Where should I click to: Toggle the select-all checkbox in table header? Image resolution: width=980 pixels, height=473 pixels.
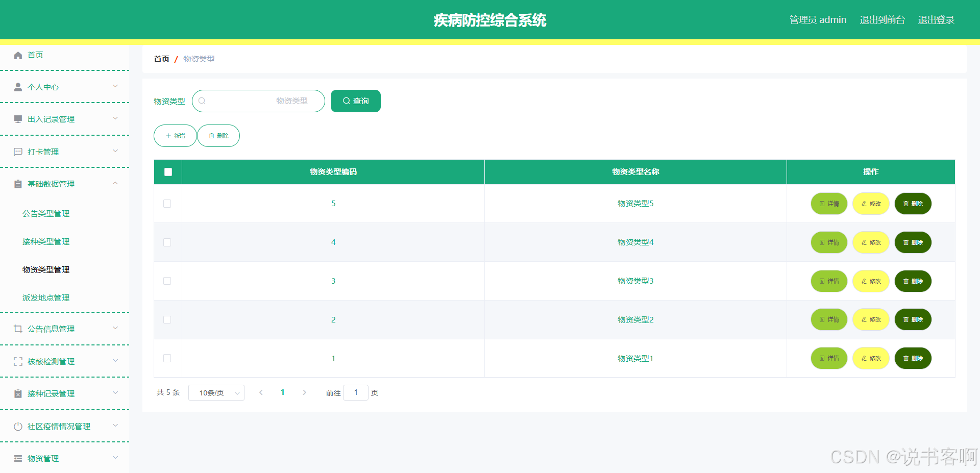[x=168, y=172]
